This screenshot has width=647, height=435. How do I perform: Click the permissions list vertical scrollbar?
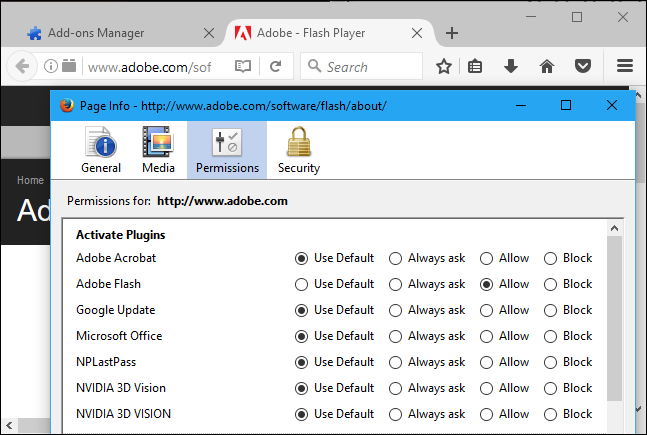pyautogui.click(x=614, y=320)
